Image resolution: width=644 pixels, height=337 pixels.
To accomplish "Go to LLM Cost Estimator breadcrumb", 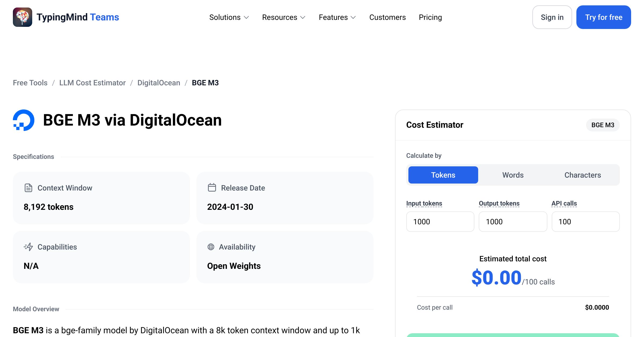I will (92, 83).
